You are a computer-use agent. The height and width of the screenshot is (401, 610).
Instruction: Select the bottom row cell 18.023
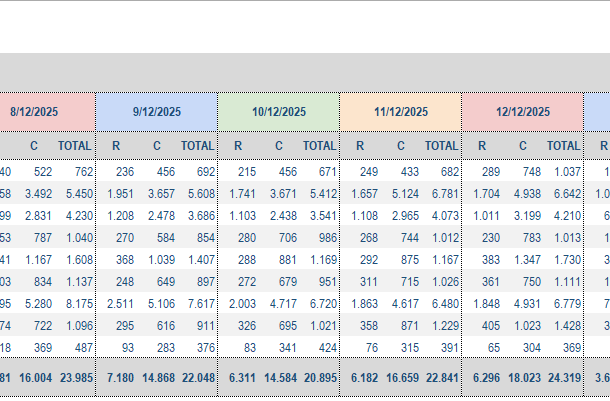(522, 377)
